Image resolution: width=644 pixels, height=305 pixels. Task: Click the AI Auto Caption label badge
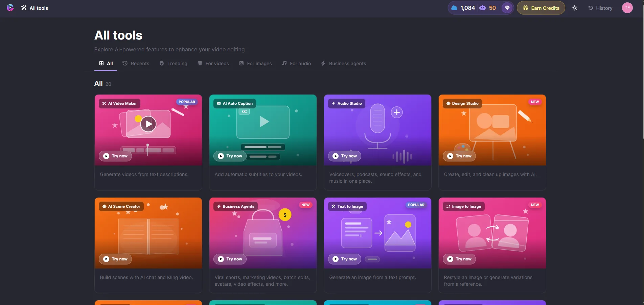(x=235, y=103)
